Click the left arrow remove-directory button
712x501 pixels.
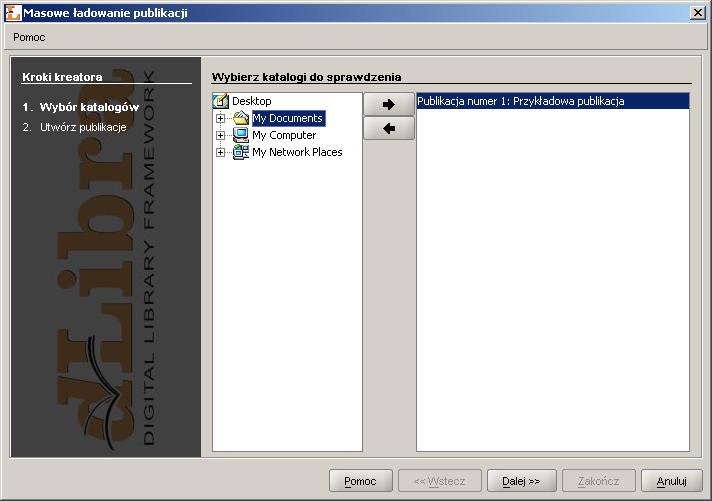pos(389,129)
